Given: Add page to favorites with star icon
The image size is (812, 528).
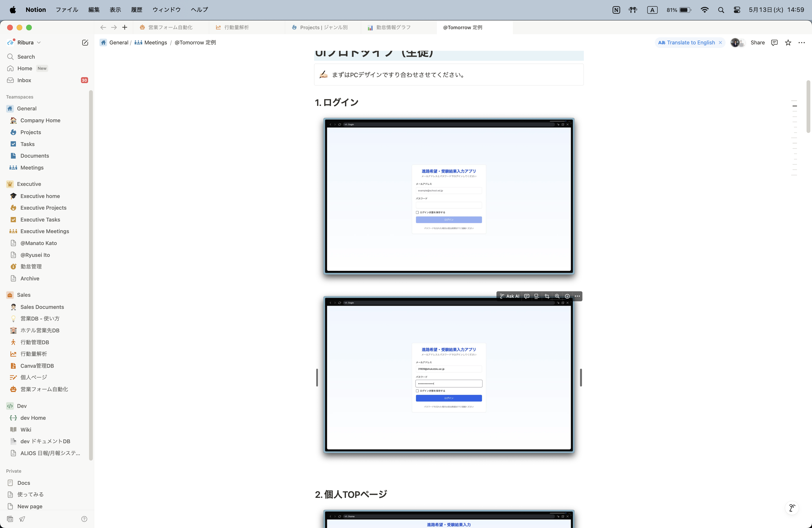Looking at the screenshot, I should pos(788,42).
